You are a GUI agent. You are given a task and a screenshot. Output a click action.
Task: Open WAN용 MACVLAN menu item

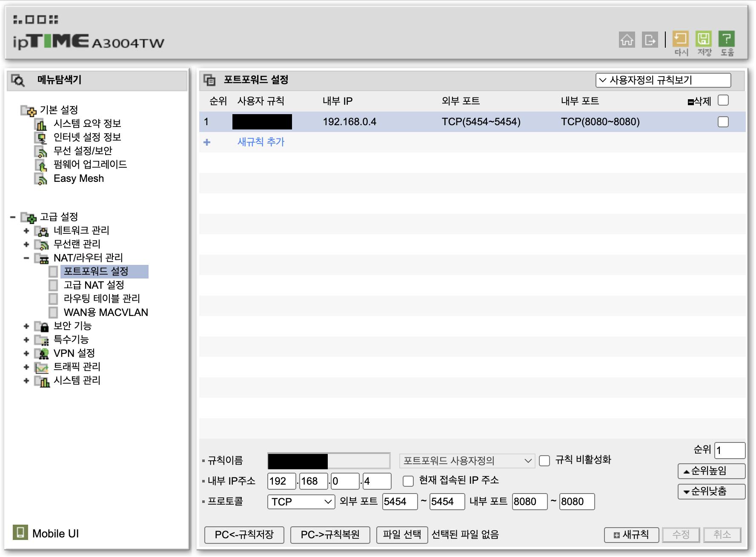click(x=106, y=313)
